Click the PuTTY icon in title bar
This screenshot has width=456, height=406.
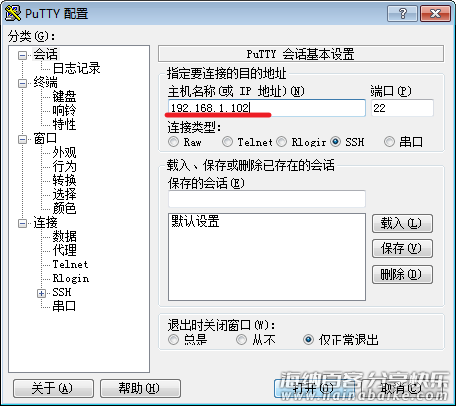coord(13,13)
